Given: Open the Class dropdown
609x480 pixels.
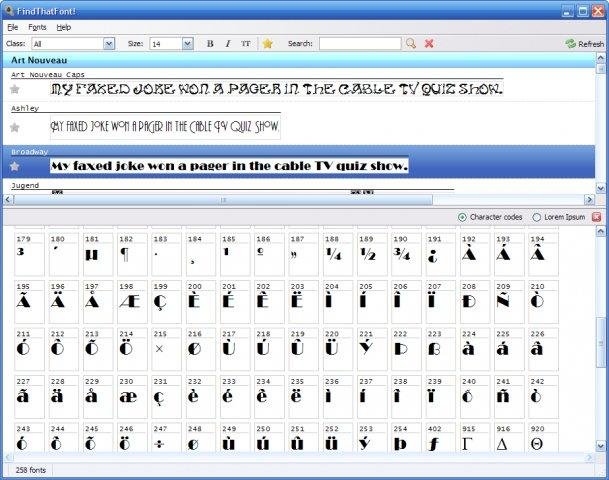Looking at the screenshot, I should pyautogui.click(x=109, y=44).
